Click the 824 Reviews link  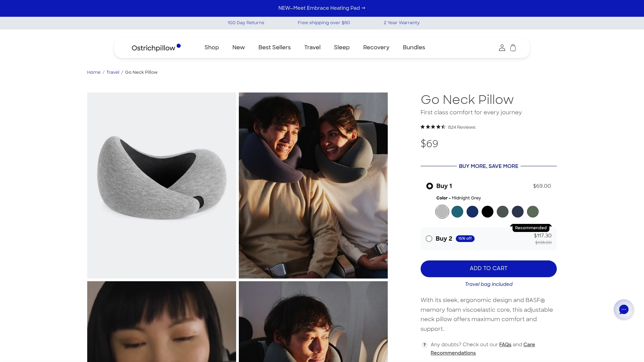coord(462,127)
